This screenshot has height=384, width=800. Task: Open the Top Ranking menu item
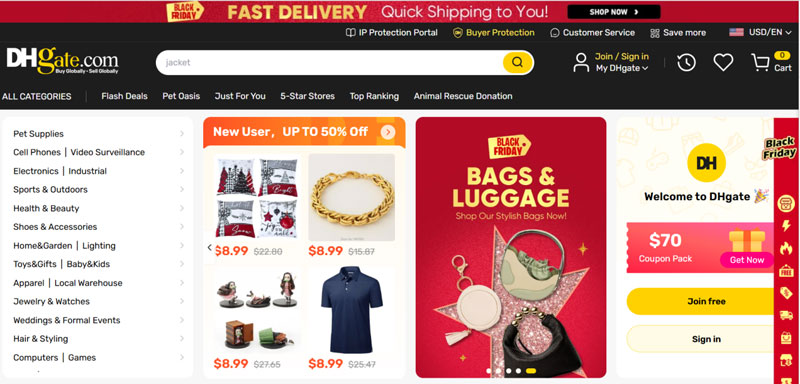point(374,96)
